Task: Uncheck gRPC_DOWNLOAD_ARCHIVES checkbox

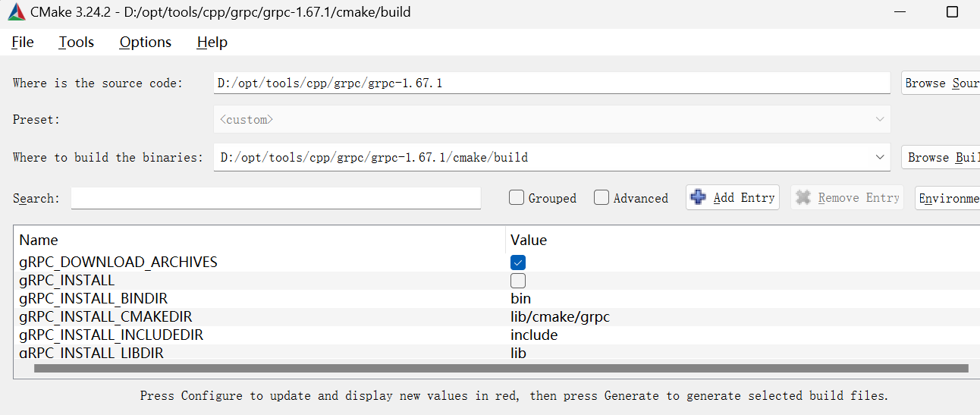Action: click(x=518, y=263)
